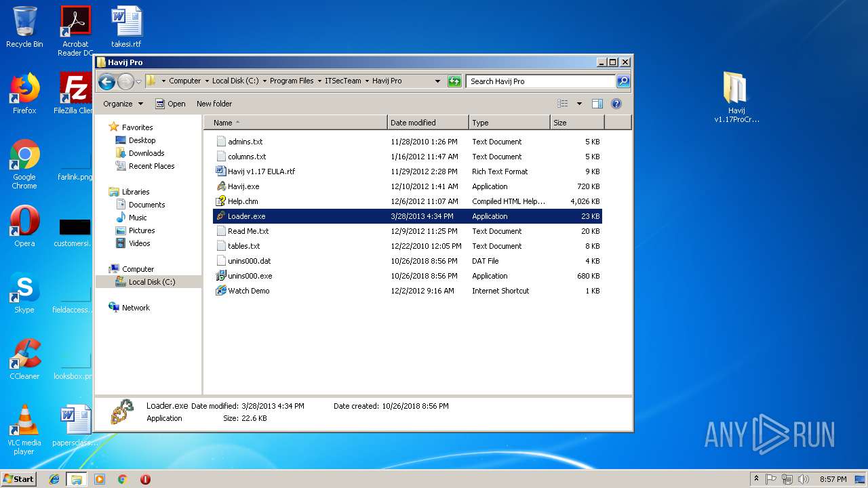Viewport: 868px width, 488px height.
Task: Launch VLC media player desktop shortcut
Action: pos(24,430)
